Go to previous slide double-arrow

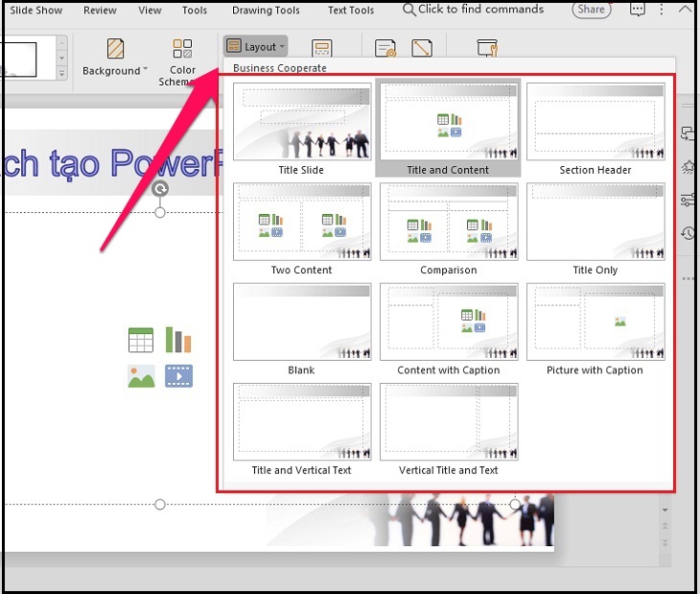(x=665, y=526)
